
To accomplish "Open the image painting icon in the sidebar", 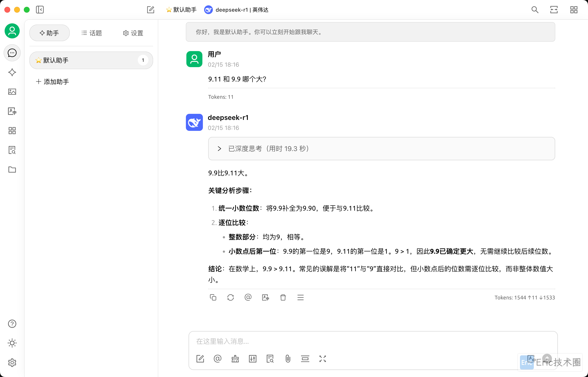I will pos(12,92).
